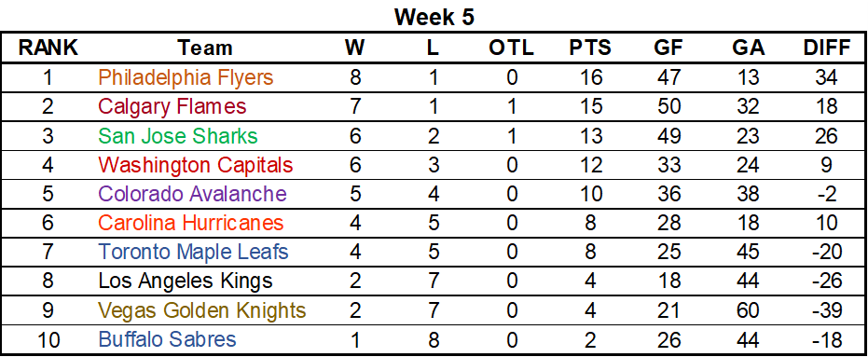This screenshot has height=357, width=868.
Task: Click the OTL column header
Action: (x=512, y=48)
